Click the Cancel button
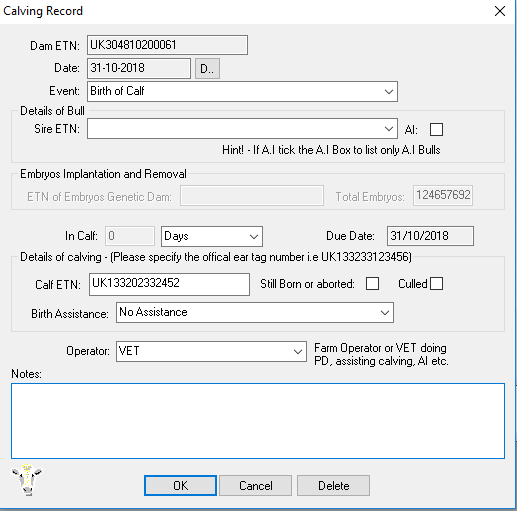 [x=255, y=485]
